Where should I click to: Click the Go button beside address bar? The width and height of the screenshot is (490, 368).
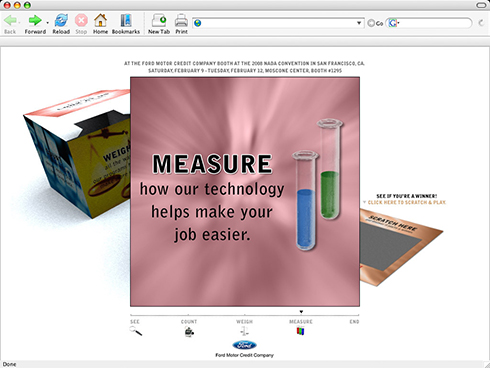point(375,23)
